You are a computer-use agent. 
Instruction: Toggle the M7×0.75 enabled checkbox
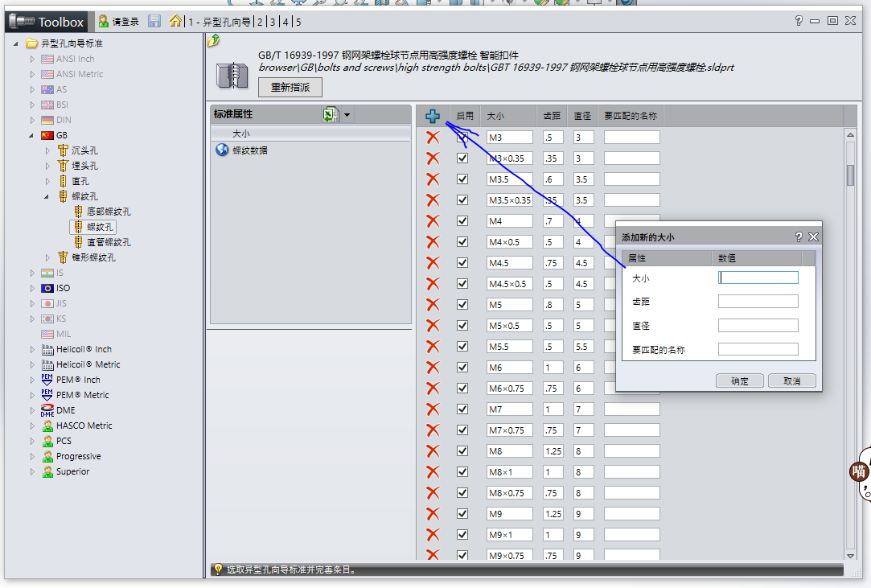point(462,430)
